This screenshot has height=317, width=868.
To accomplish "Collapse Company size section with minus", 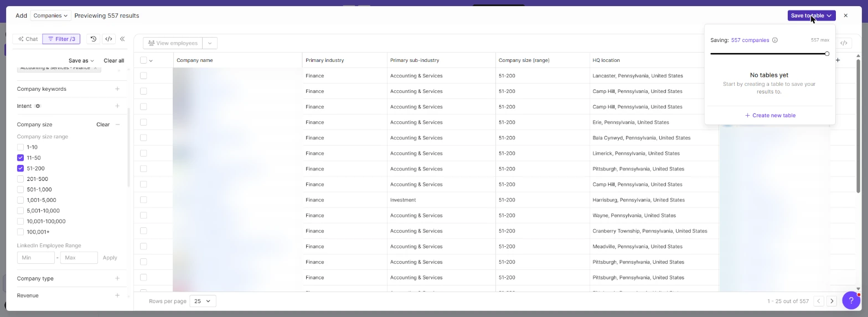I will coord(117,124).
